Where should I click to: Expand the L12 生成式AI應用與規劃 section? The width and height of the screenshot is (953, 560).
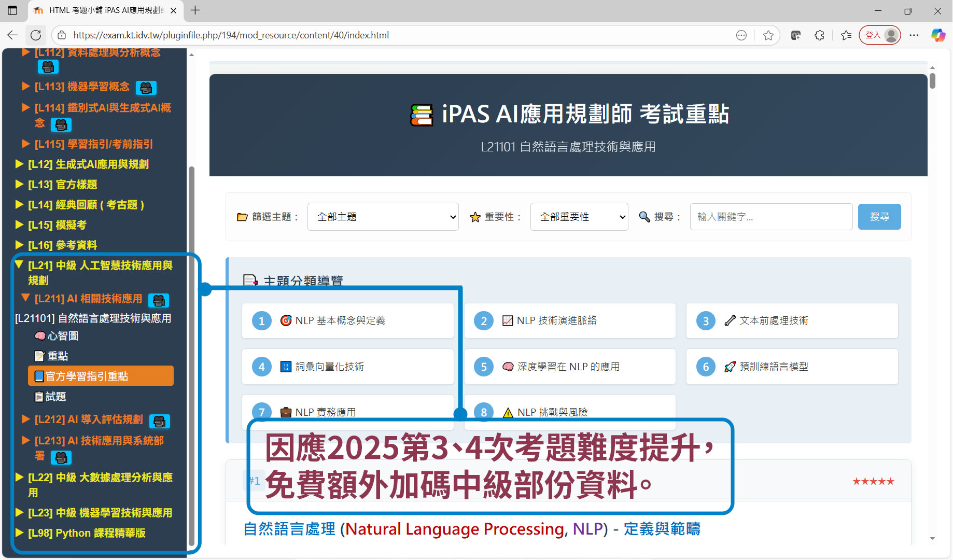(88, 164)
